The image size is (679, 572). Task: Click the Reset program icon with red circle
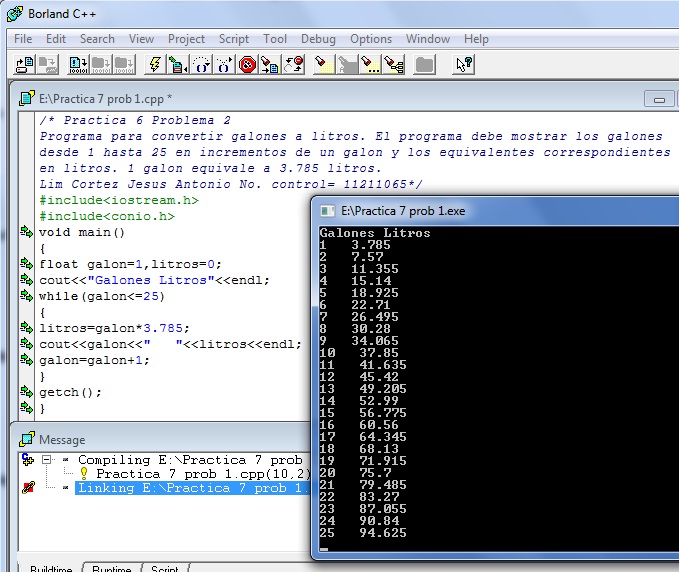pos(293,65)
